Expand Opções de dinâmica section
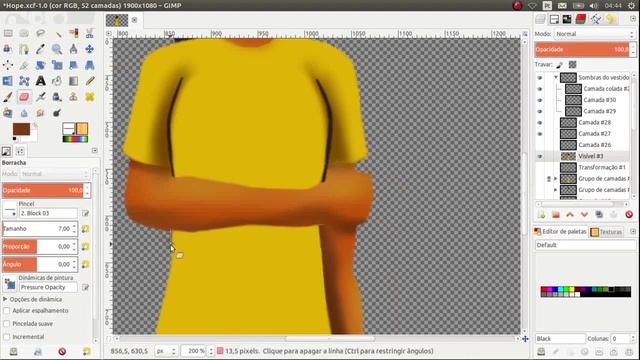 tap(5, 299)
